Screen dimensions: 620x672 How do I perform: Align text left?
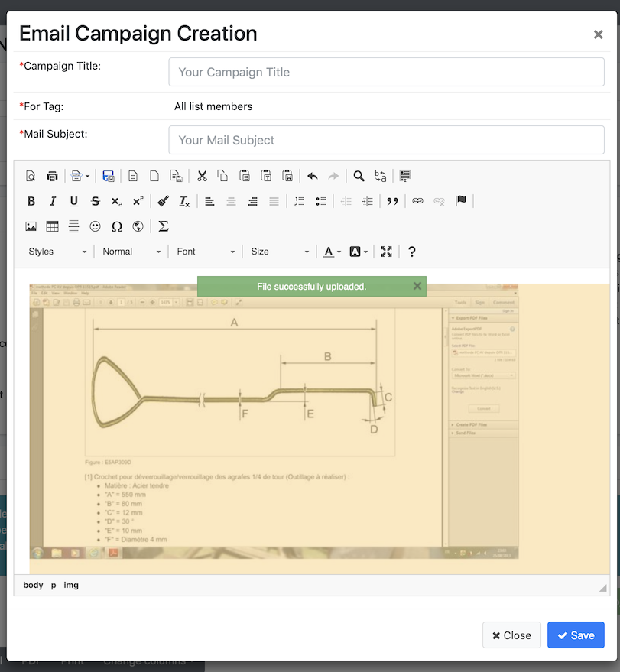tap(209, 201)
